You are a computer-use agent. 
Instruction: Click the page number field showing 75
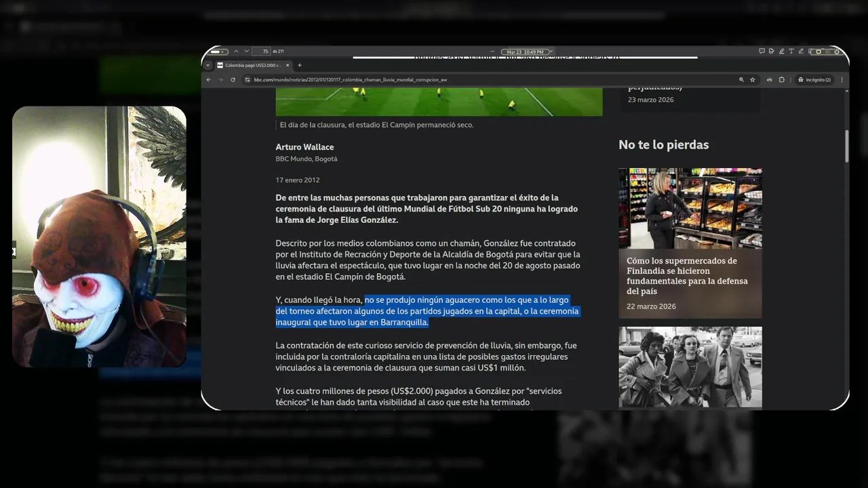coord(262,52)
